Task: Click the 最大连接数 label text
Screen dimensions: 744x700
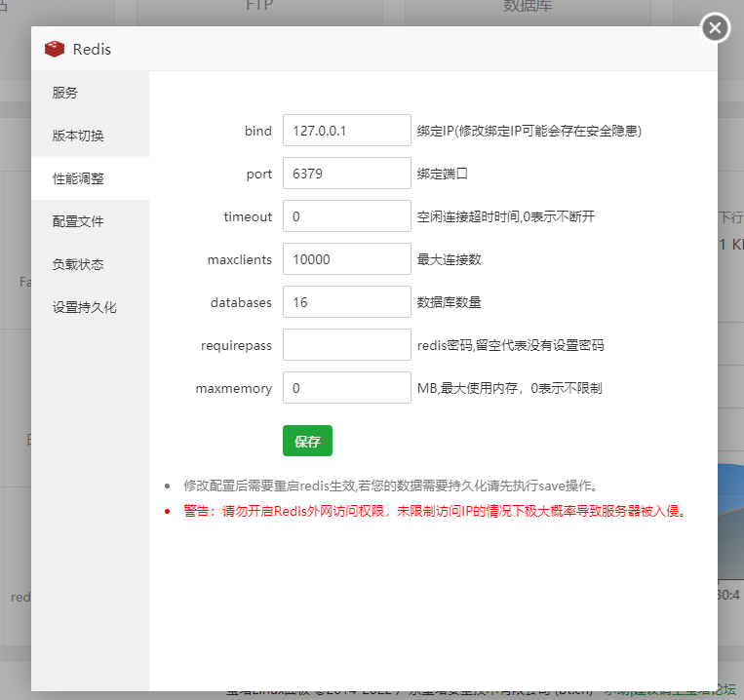Action: click(x=449, y=259)
